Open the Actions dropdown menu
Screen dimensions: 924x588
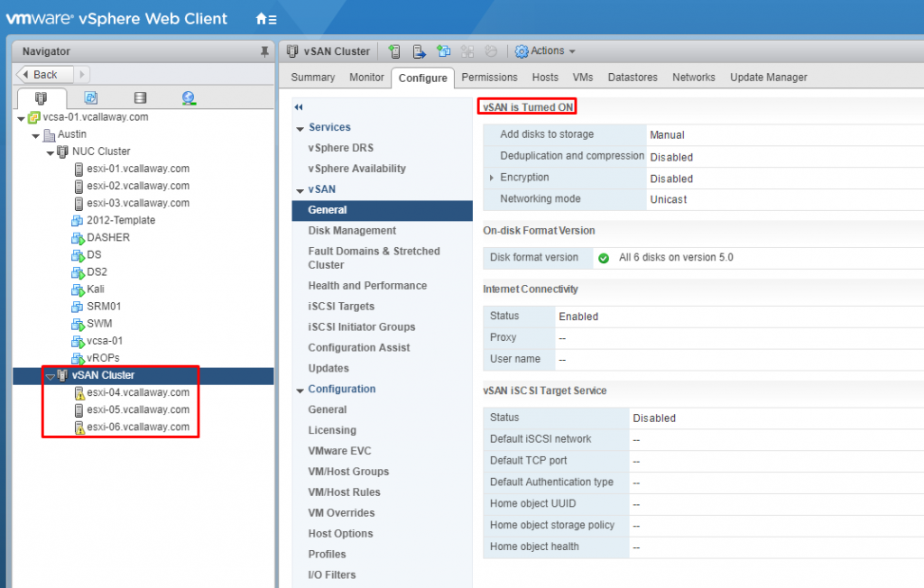tap(545, 51)
